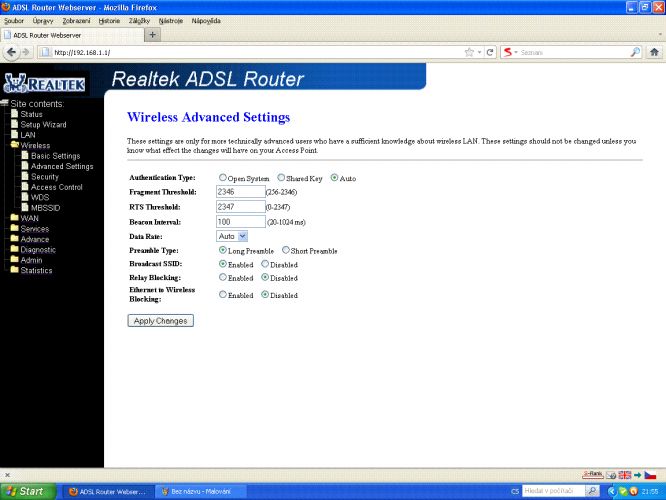The height and width of the screenshot is (500, 666).
Task: Open the Data Rate dropdown
Action: coord(243,236)
